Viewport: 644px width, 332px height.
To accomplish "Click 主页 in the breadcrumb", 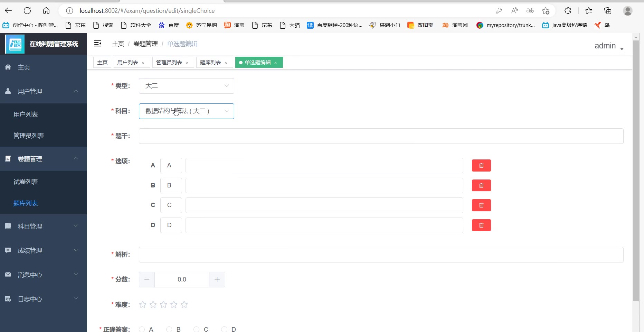I will tap(118, 44).
